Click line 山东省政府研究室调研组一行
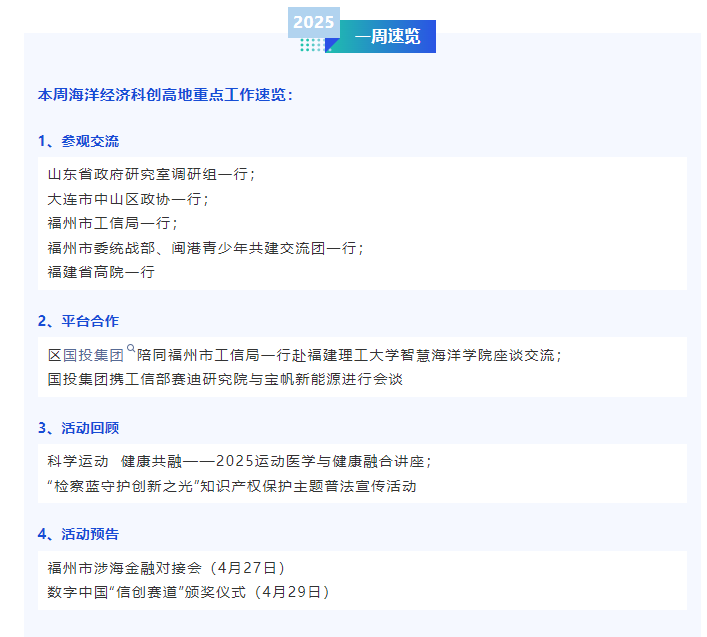Screen dimensions: 707x637 (152, 174)
